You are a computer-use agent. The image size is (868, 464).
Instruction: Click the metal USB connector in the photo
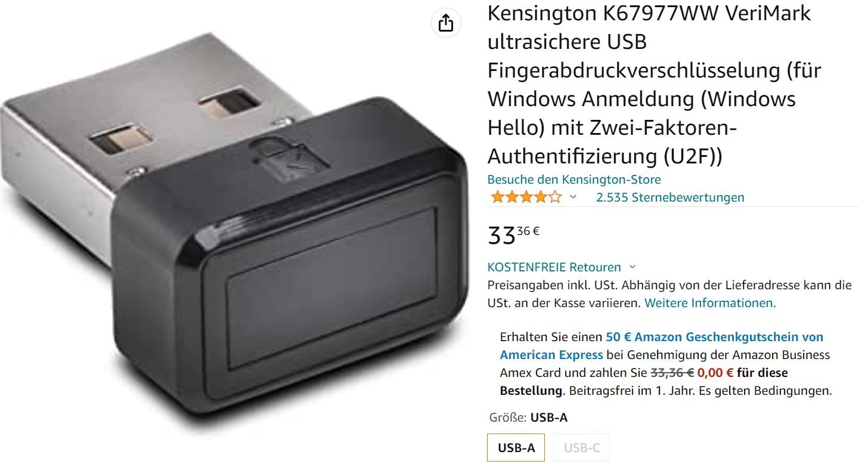[161, 118]
